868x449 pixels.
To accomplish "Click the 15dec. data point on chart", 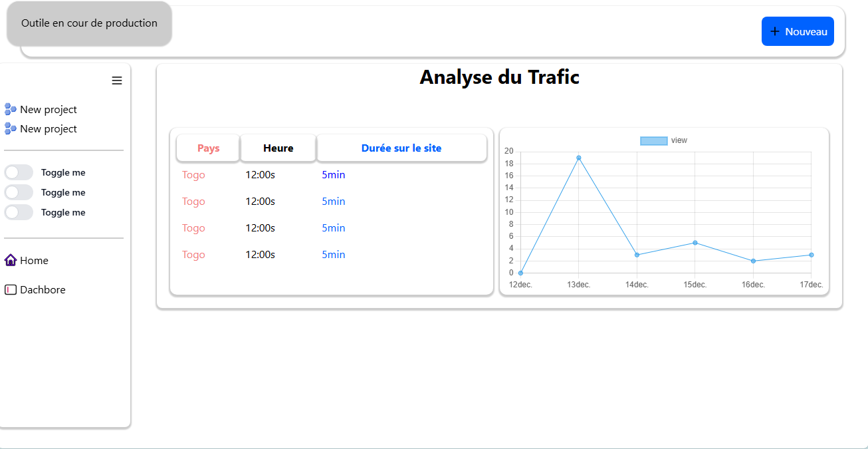I will (695, 243).
